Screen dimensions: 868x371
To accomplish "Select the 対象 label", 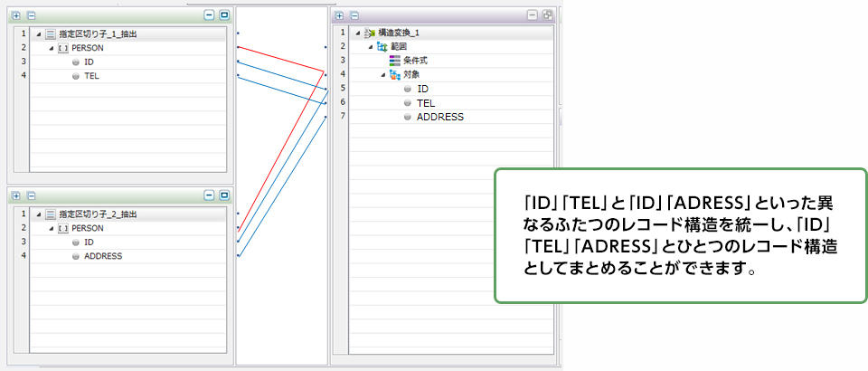I will [412, 75].
